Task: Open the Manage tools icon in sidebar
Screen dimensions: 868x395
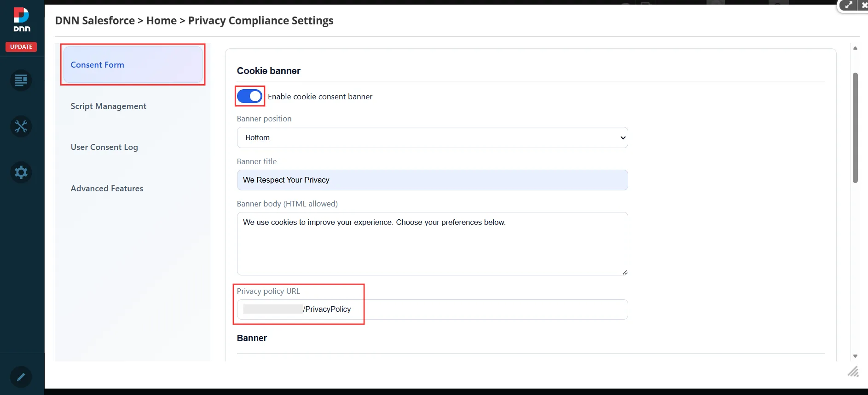Action: pyautogui.click(x=21, y=126)
